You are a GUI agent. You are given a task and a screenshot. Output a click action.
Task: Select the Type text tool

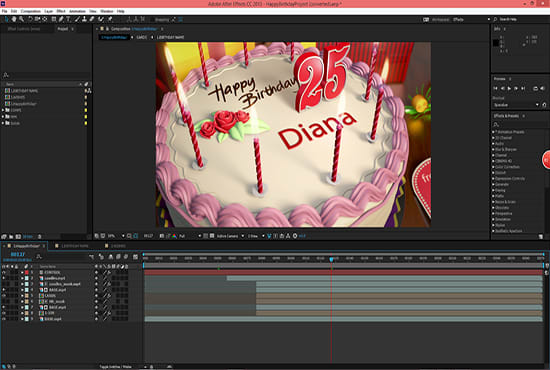[68, 19]
